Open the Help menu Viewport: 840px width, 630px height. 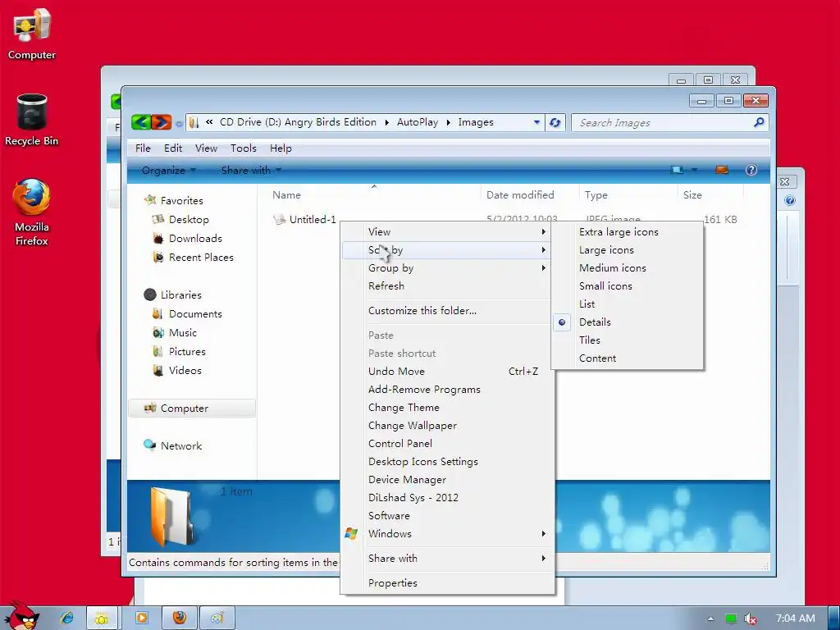(x=281, y=148)
